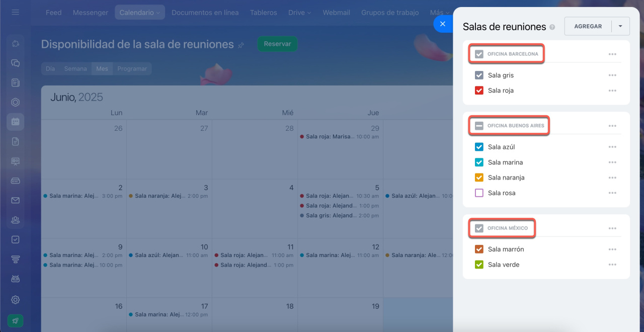
Task: Open documents icon in left sidebar
Action: click(16, 141)
